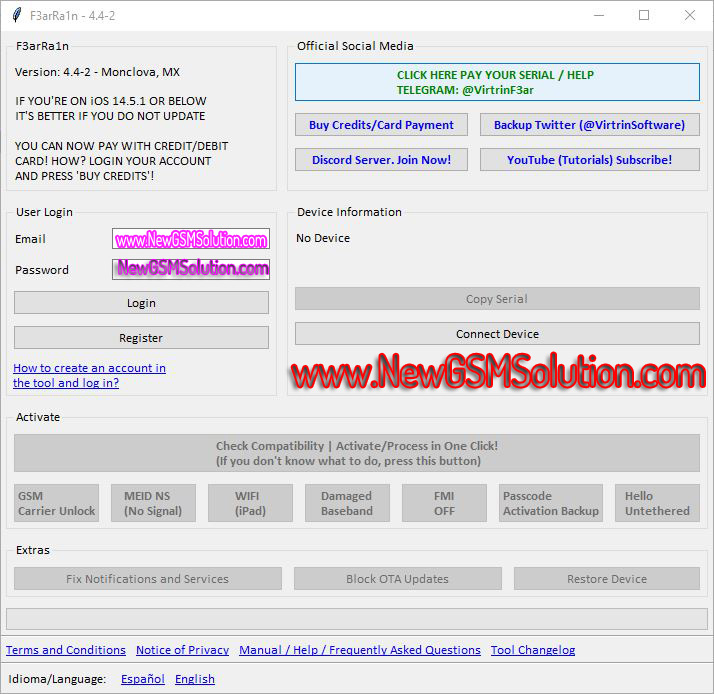The image size is (714, 694).
Task: Click Check Compatibility / Activate in One Click button
Action: pyautogui.click(x=357, y=453)
